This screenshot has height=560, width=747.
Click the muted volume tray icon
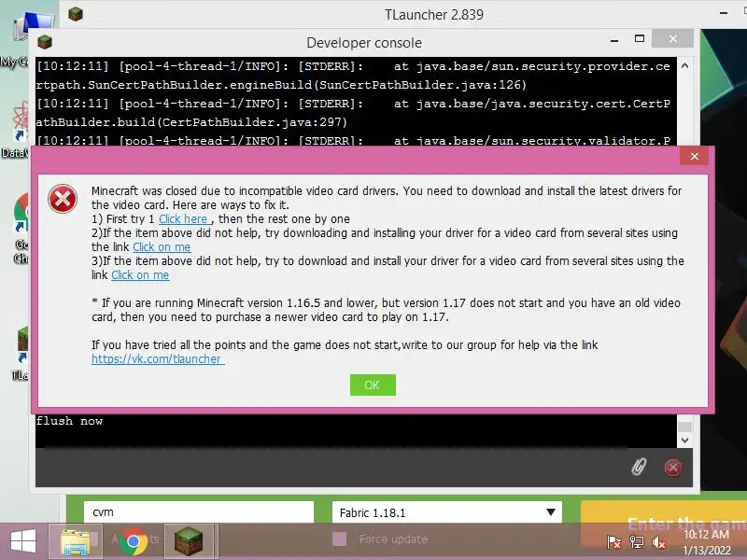659,542
